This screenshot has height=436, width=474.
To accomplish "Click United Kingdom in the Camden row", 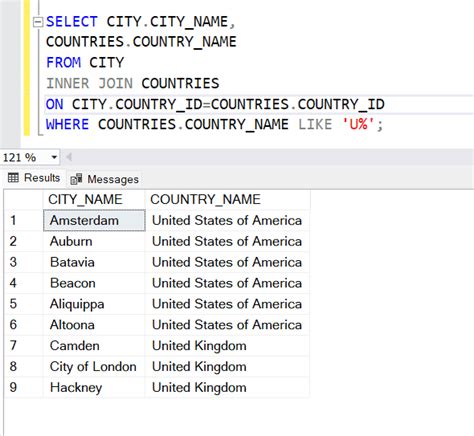I will pos(227,346).
